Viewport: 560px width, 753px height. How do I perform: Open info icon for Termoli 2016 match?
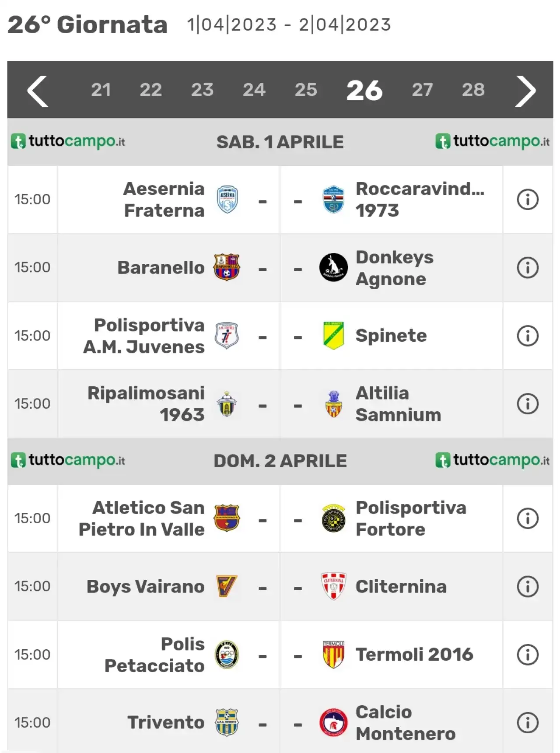point(528,655)
